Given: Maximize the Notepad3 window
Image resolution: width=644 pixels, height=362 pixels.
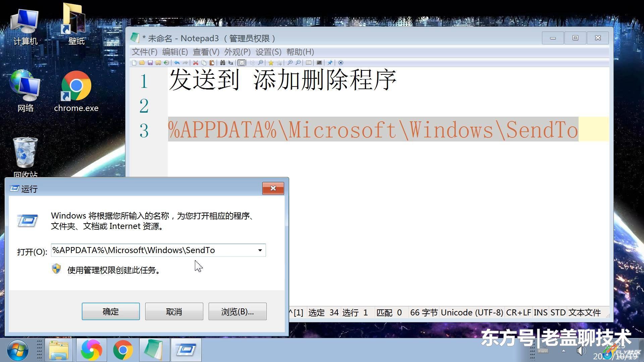Looking at the screenshot, I should (x=575, y=38).
